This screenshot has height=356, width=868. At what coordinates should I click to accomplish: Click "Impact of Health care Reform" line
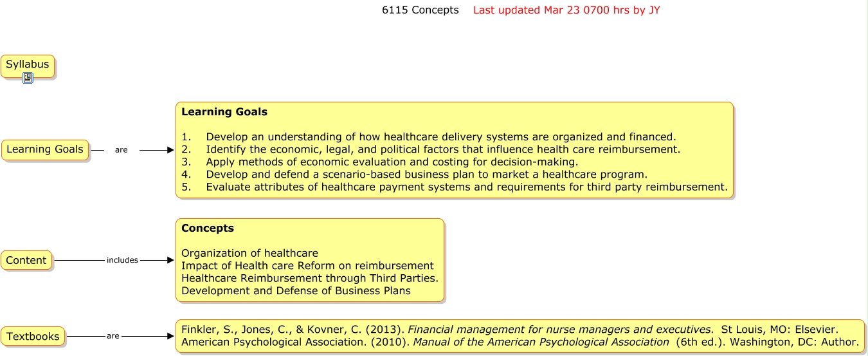pyautogui.click(x=307, y=266)
